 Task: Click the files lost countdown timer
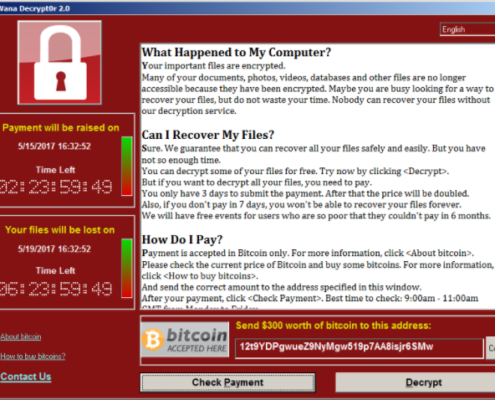point(56,289)
